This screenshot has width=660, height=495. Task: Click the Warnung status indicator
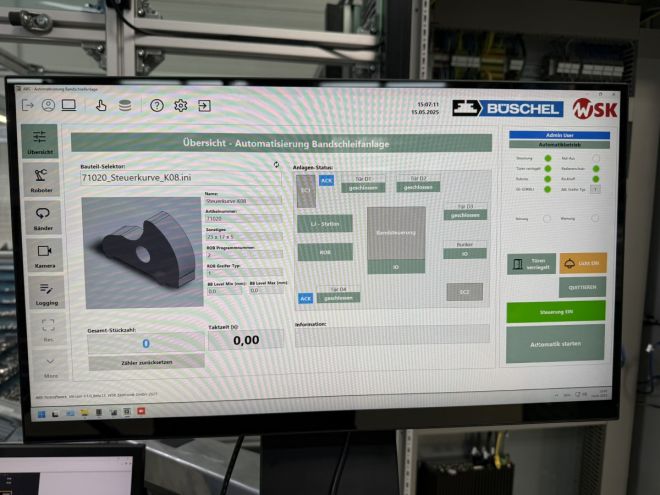pos(595,218)
